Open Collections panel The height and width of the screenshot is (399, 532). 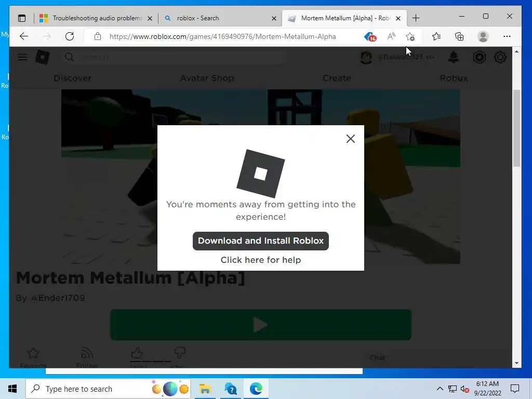coord(459,36)
